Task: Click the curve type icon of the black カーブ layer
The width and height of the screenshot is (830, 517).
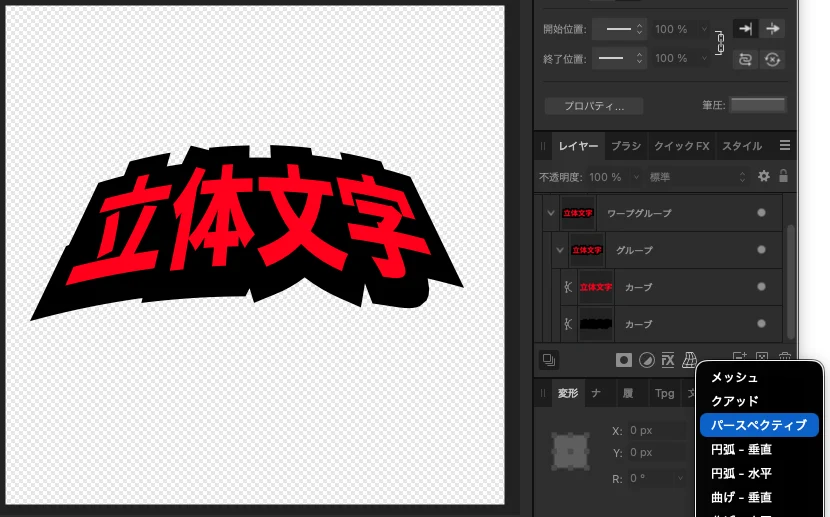Action: (x=568, y=324)
